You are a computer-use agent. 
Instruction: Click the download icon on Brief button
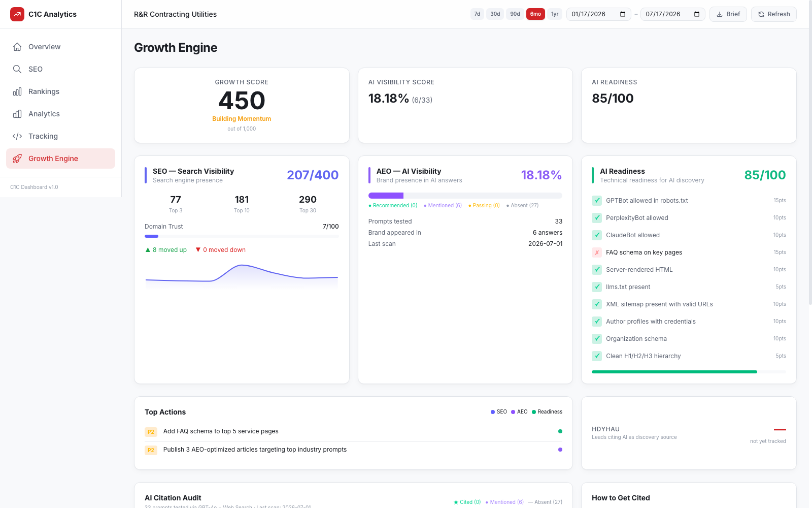(x=720, y=14)
